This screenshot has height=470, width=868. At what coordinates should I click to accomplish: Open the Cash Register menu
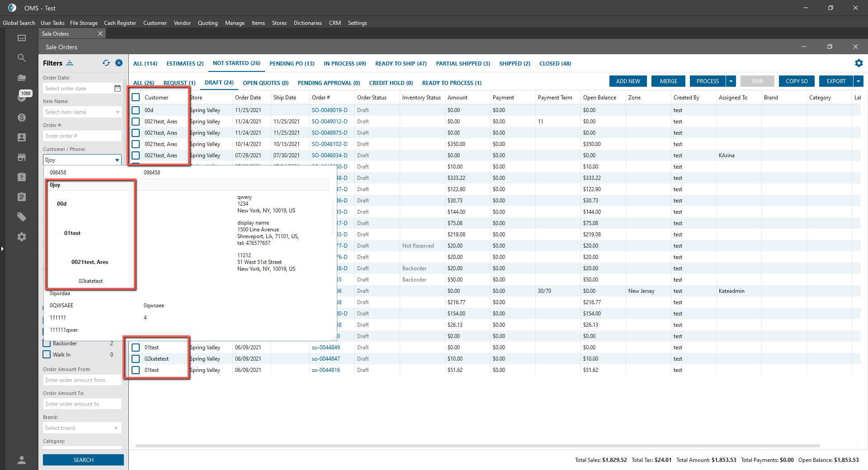[120, 23]
